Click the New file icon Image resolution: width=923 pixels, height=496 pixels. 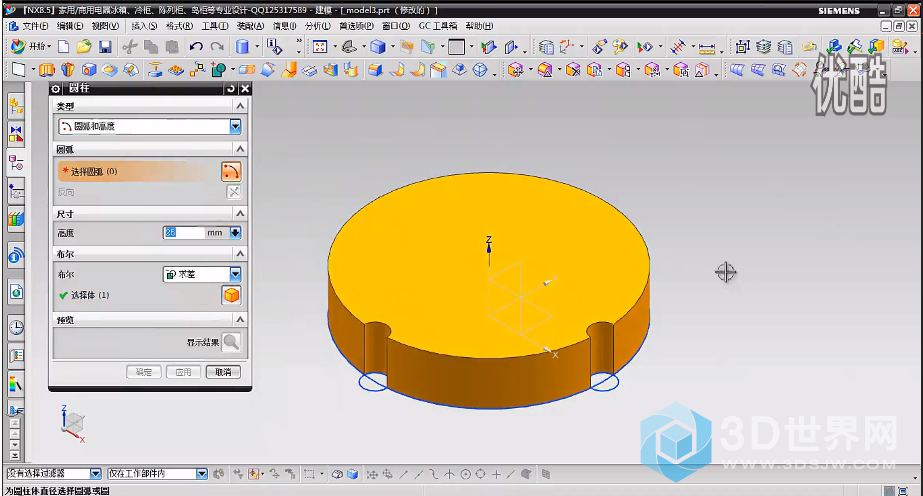coord(64,47)
